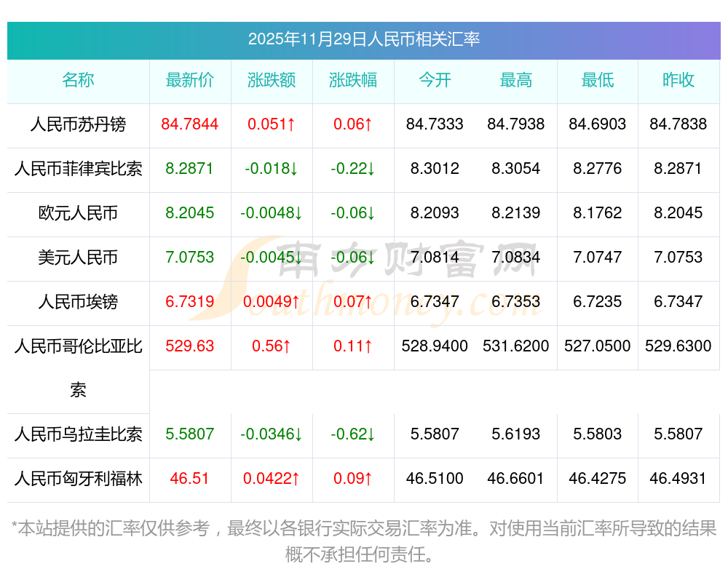Select Euro low value 8.1762
This screenshot has height=577, width=728.
[x=597, y=212]
